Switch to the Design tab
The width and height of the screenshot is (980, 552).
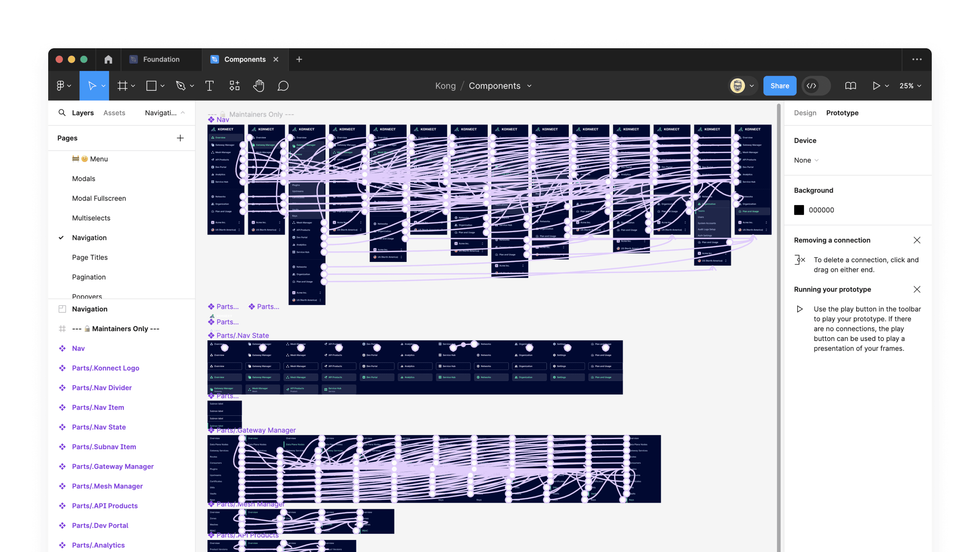click(x=805, y=113)
